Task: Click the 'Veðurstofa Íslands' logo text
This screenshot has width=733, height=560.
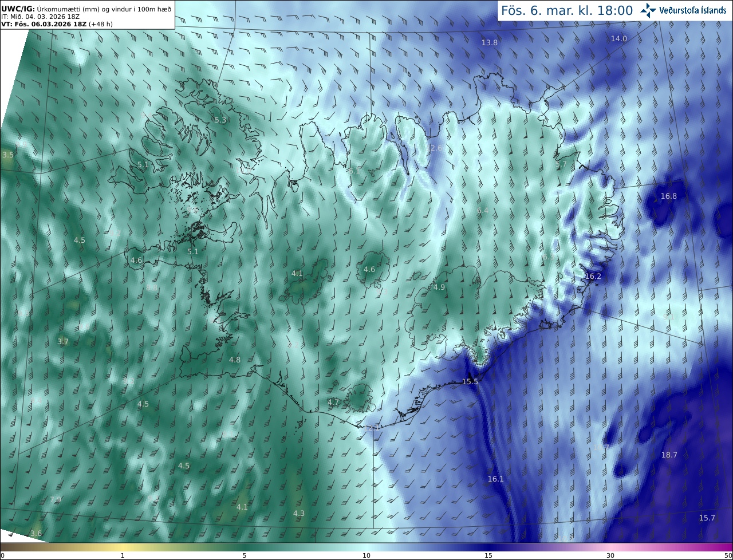Action: [x=692, y=10]
